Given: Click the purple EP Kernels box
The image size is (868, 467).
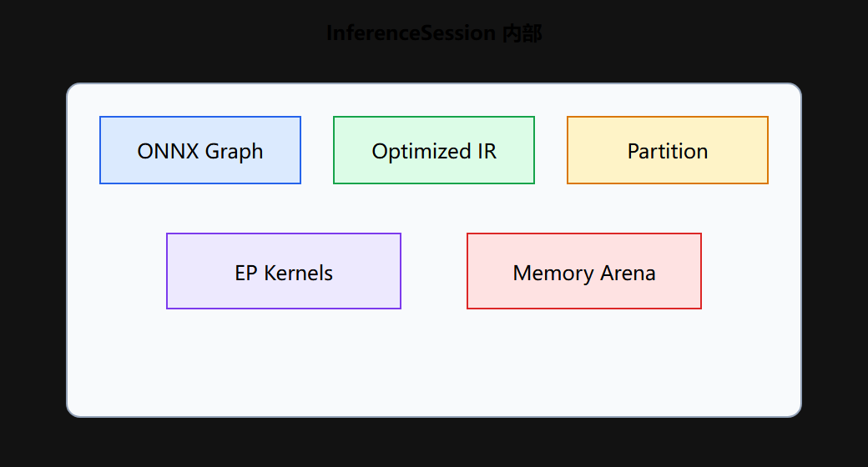Looking at the screenshot, I should pos(284,271).
